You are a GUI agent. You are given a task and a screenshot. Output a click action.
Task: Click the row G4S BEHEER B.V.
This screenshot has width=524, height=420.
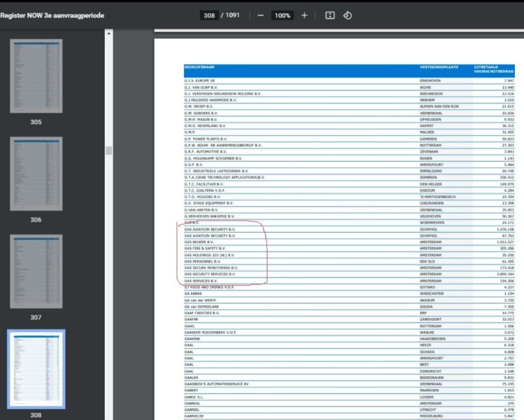point(349,242)
